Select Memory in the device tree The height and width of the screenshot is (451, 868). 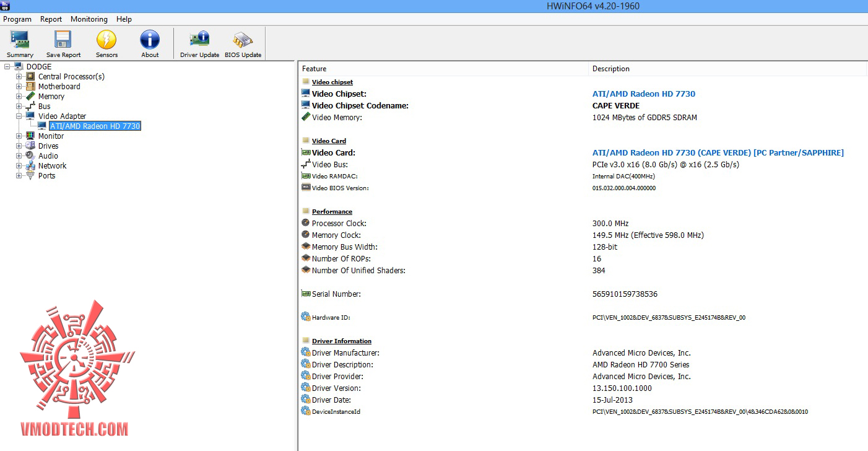click(51, 97)
